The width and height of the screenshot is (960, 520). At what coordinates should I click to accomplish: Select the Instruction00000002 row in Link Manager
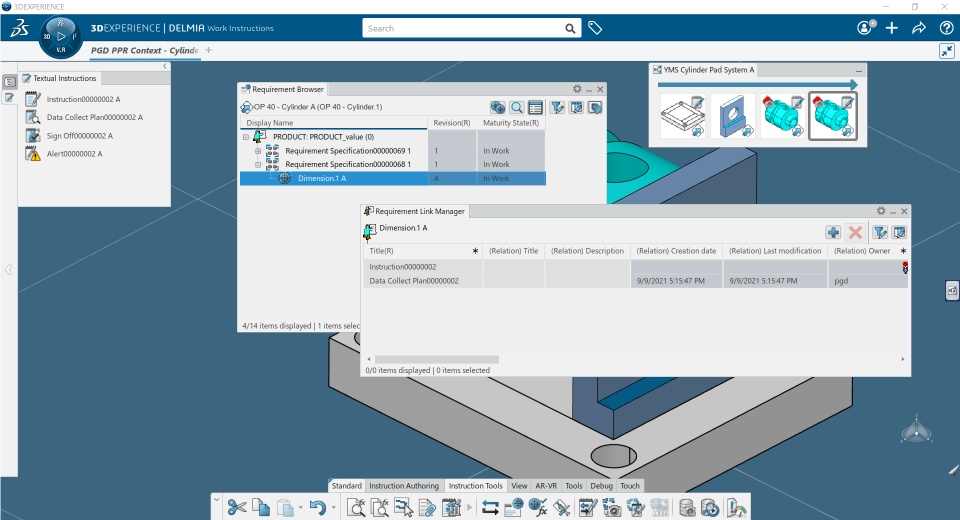pyautogui.click(x=635, y=267)
